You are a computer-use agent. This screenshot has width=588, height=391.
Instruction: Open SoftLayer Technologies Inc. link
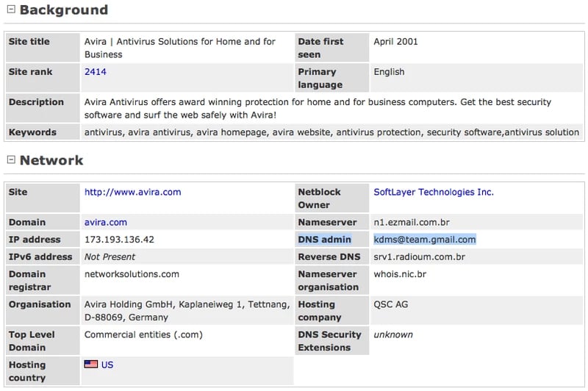tap(434, 192)
